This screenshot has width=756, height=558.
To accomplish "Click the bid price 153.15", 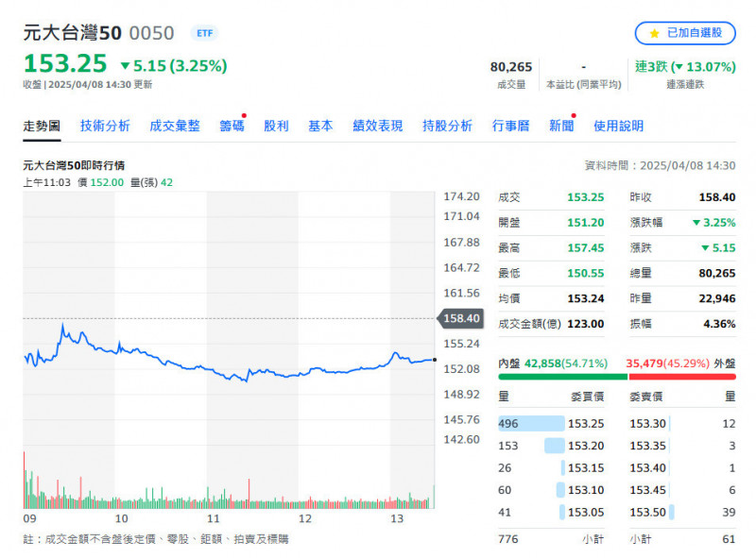I will (586, 468).
